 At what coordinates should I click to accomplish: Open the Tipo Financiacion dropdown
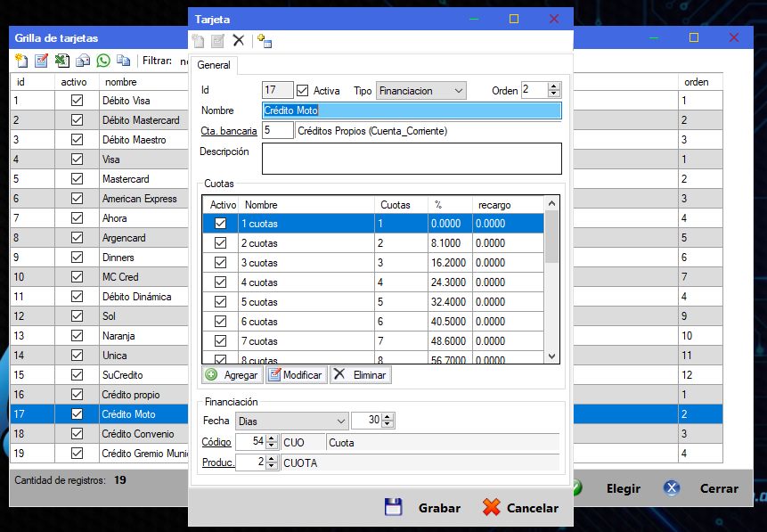[420, 91]
